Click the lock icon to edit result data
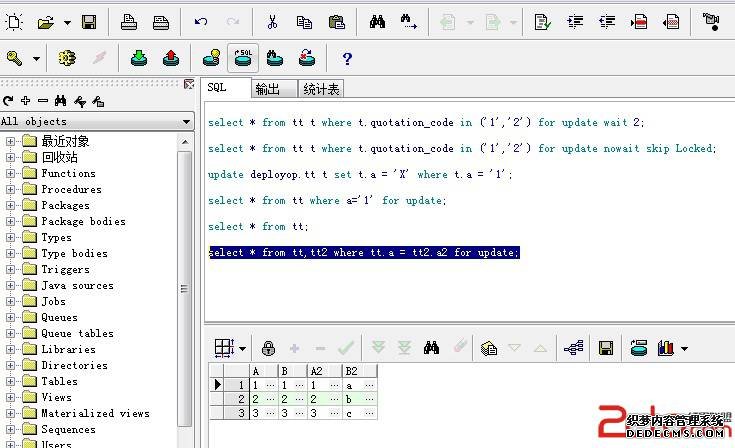735x448 pixels. (268, 348)
